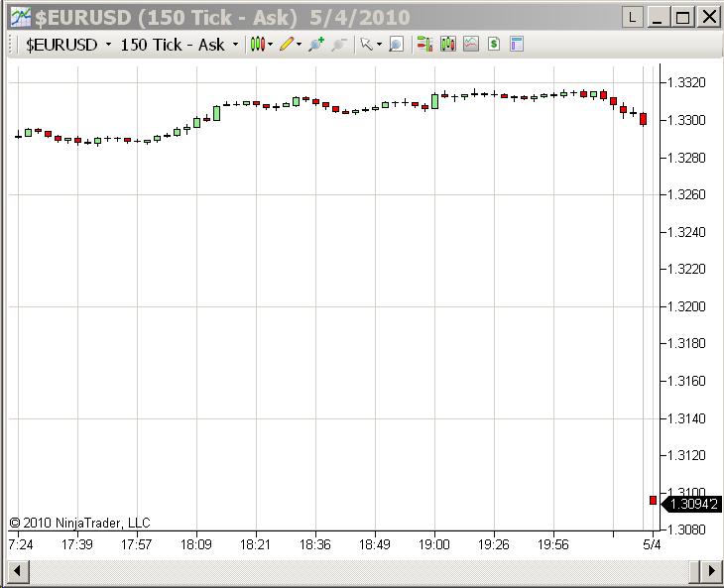Expand the cursor type dropdown arrow

tap(379, 45)
